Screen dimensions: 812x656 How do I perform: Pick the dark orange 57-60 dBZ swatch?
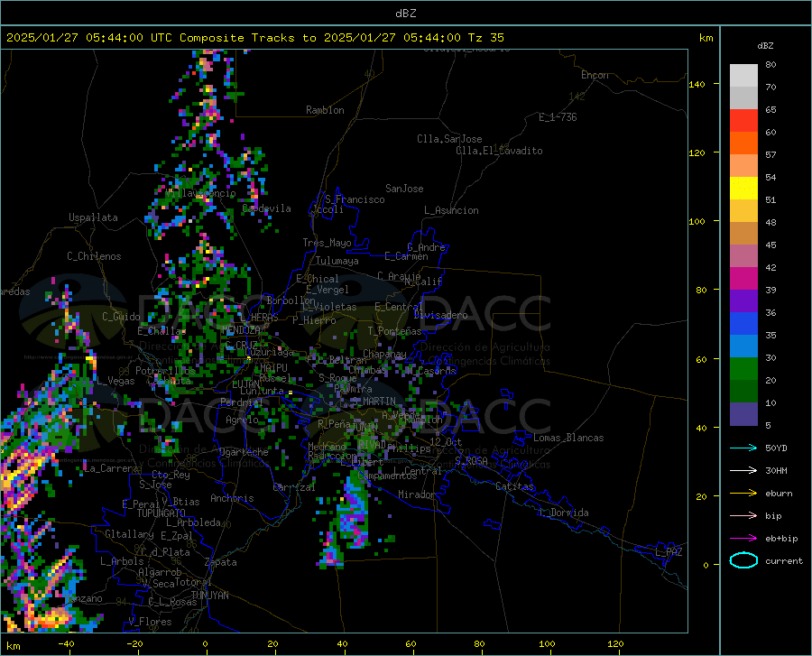[x=743, y=143]
